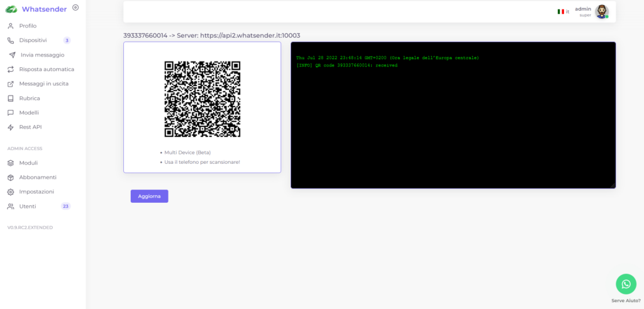Click the Rest API lightning icon
The width and height of the screenshot is (644, 309).
pyautogui.click(x=10, y=127)
